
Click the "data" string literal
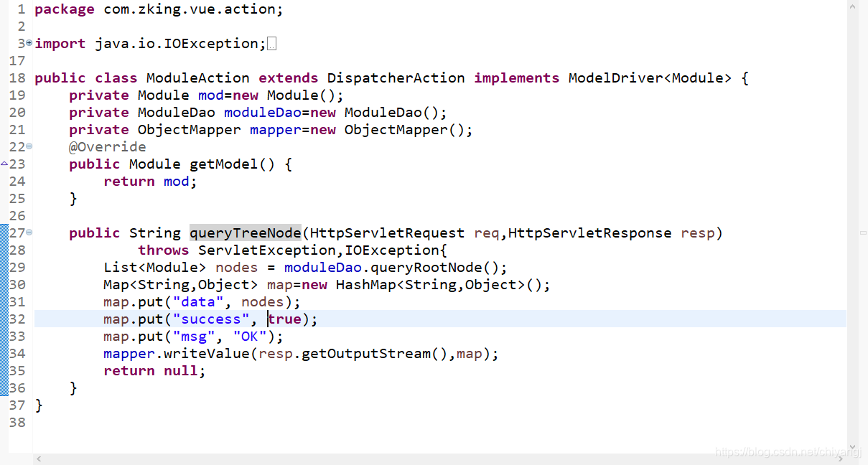(198, 302)
